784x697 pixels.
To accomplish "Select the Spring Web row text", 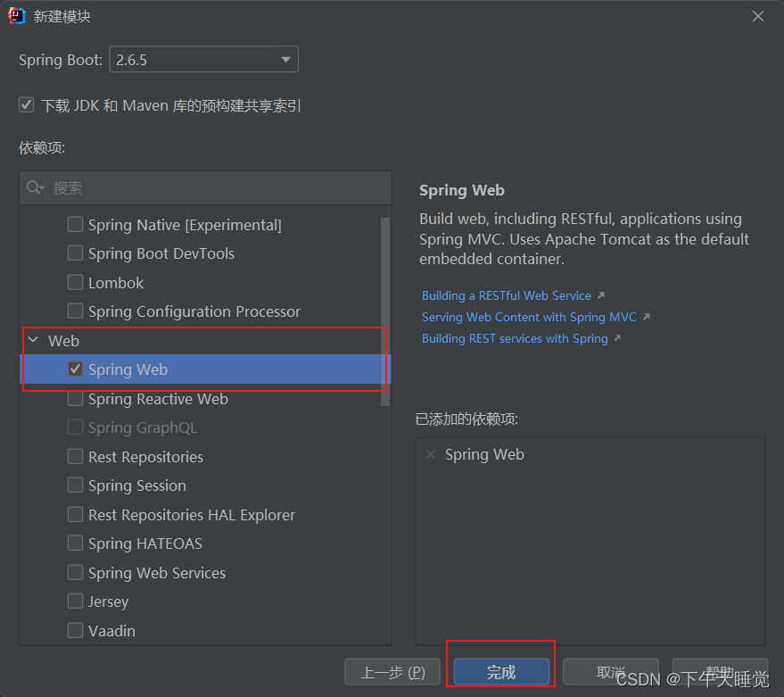I will click(128, 369).
